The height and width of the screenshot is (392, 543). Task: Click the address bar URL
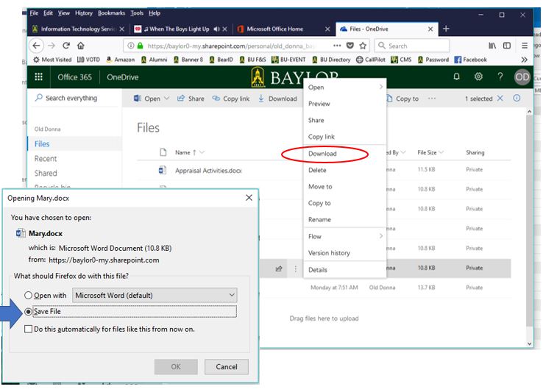tap(230, 46)
